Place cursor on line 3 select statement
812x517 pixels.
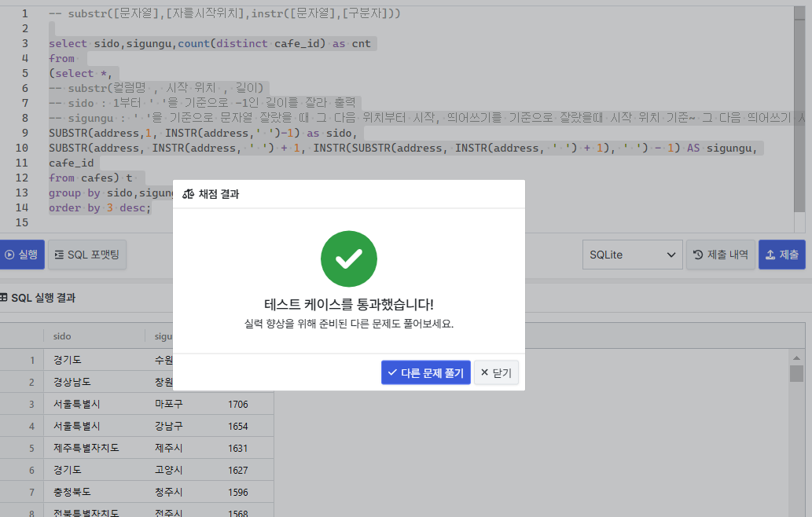click(x=210, y=43)
